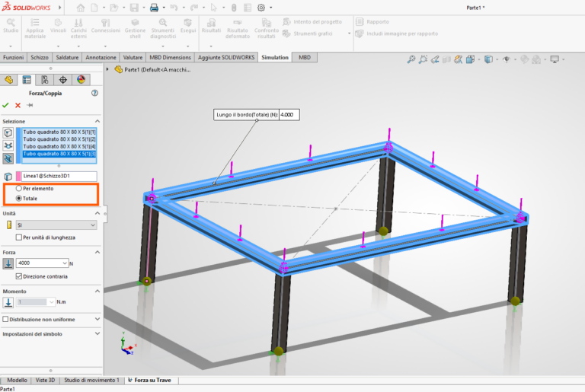Switch to the Schizzo ribbon tab

coord(39,57)
